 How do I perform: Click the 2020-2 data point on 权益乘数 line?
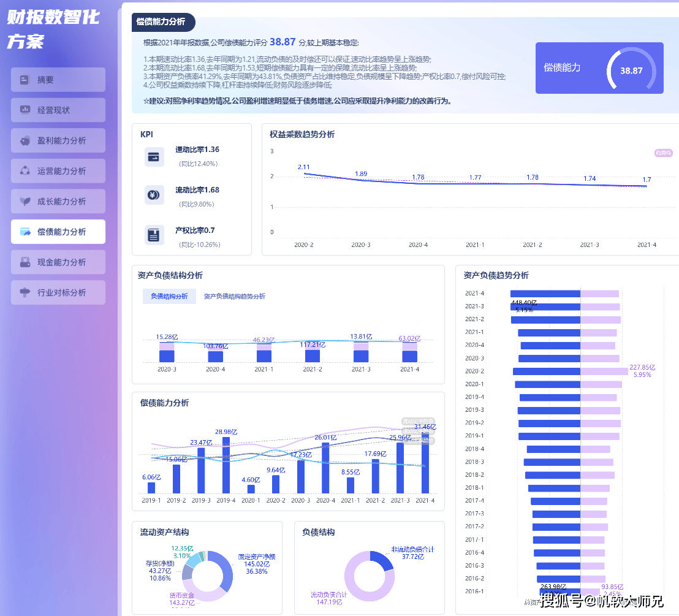pyautogui.click(x=304, y=173)
